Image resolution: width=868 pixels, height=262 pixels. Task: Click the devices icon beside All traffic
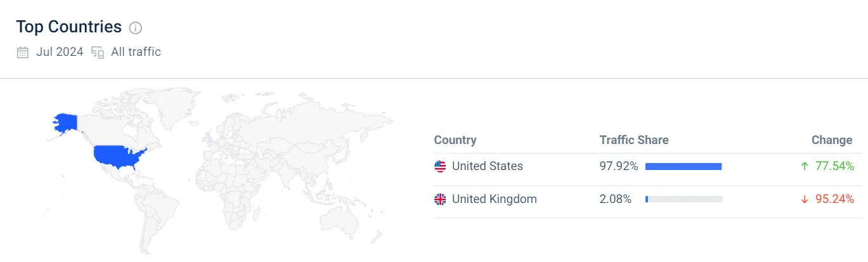[98, 53]
